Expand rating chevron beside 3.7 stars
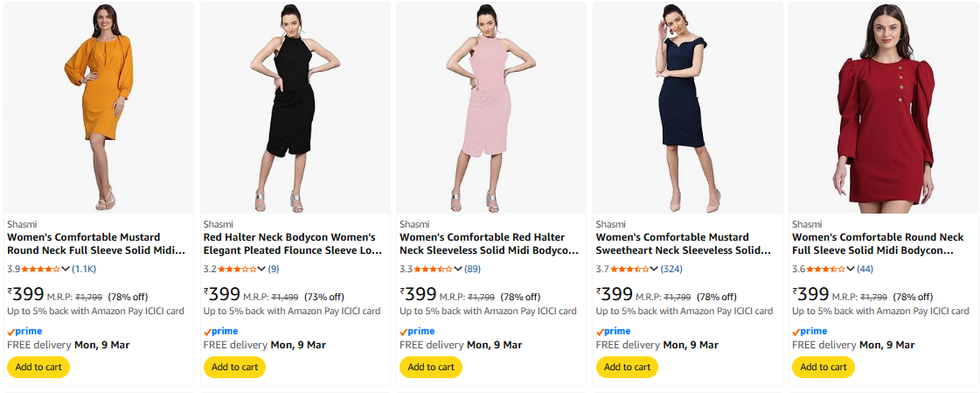The image size is (980, 393). click(x=655, y=269)
